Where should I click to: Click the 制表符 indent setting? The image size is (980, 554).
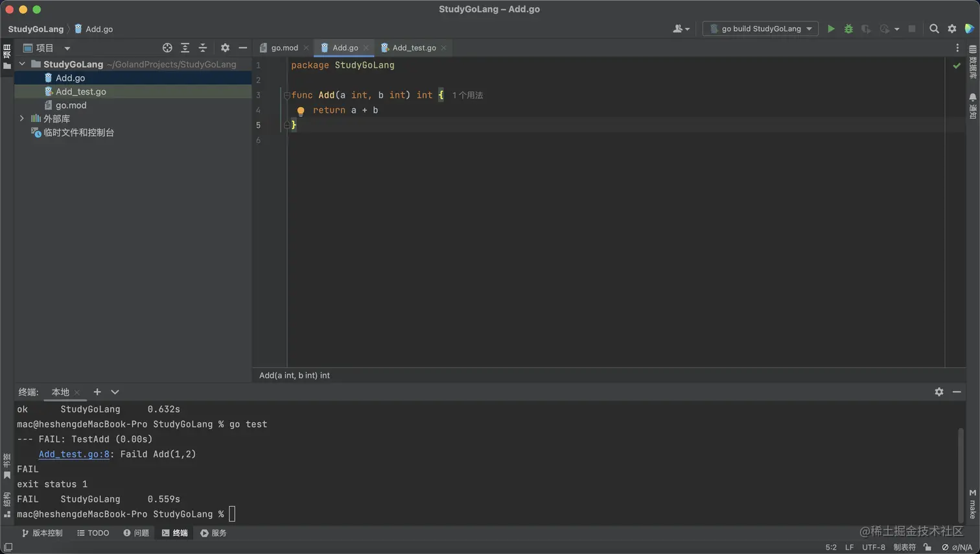pos(905,548)
